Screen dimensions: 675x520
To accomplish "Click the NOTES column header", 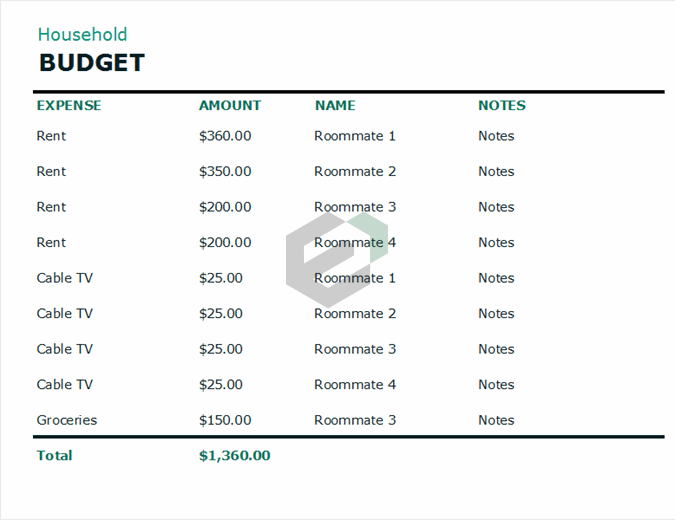I will [x=501, y=105].
